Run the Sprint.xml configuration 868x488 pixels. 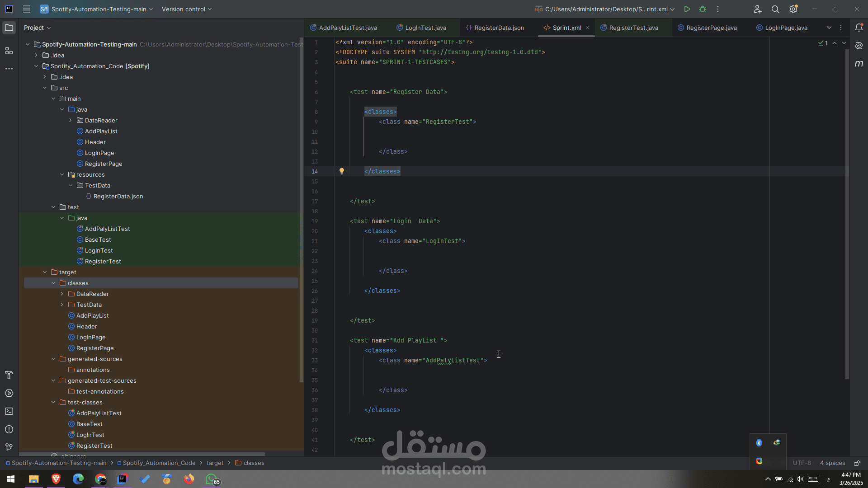point(687,9)
